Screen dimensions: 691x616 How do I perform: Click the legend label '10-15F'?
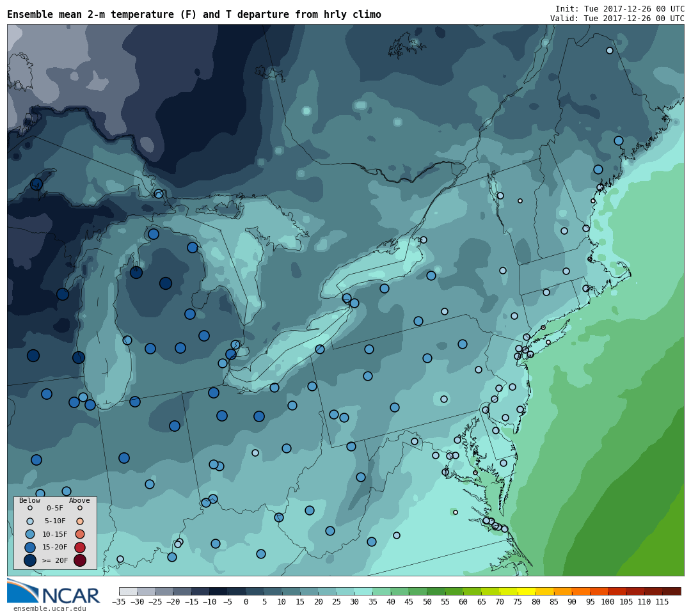pos(55,534)
